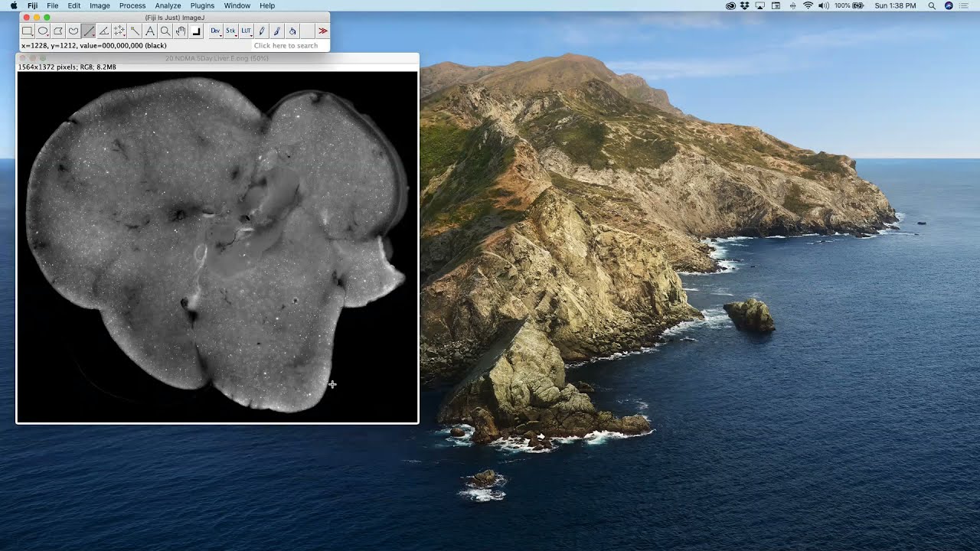
Task: Open the Edit menu
Action: pos(74,5)
